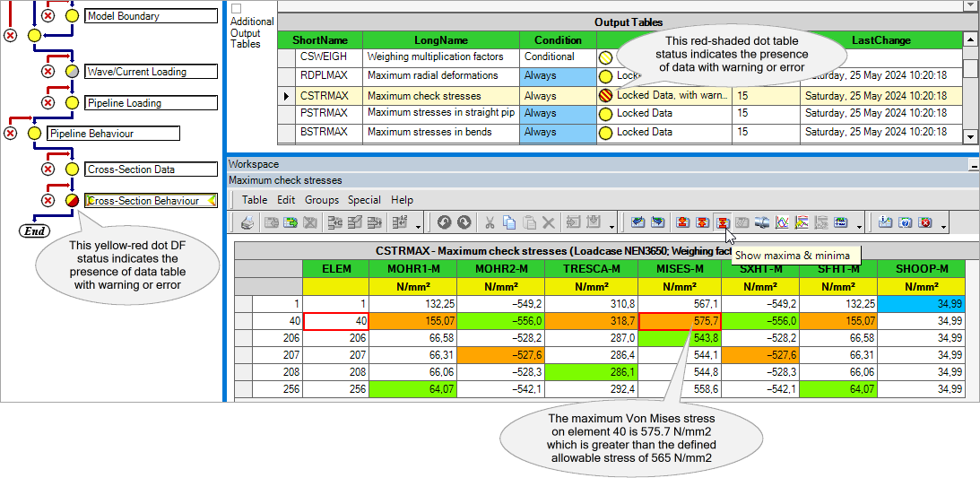Click the Show maxima & minima toolbar icon
This screenshot has width=980, height=478.
point(722,222)
